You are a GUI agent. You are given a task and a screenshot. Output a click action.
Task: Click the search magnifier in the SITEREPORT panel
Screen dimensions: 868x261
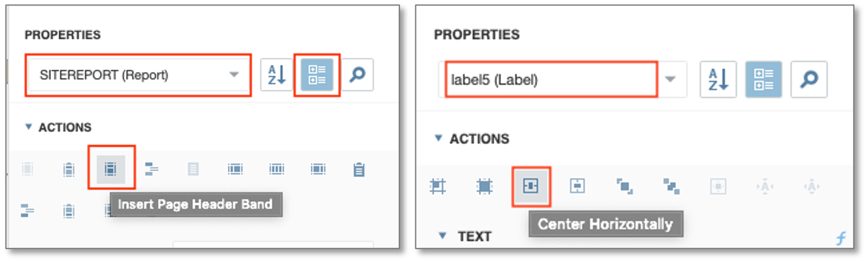pos(357,75)
